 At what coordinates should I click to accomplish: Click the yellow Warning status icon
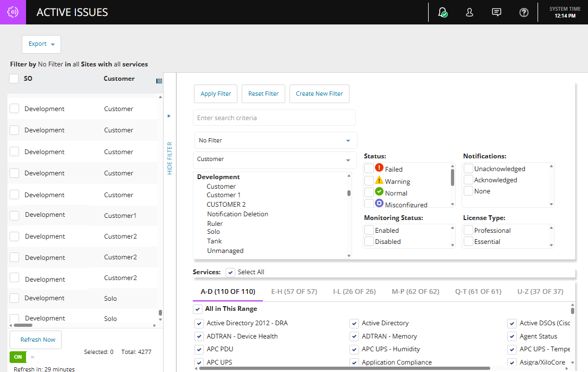click(x=379, y=180)
